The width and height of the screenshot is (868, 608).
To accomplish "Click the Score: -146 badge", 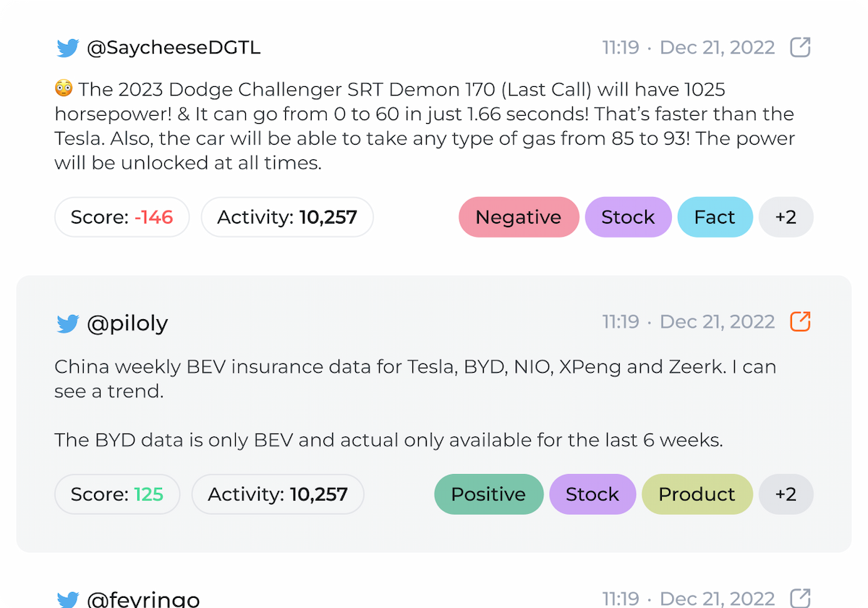I will click(x=122, y=216).
